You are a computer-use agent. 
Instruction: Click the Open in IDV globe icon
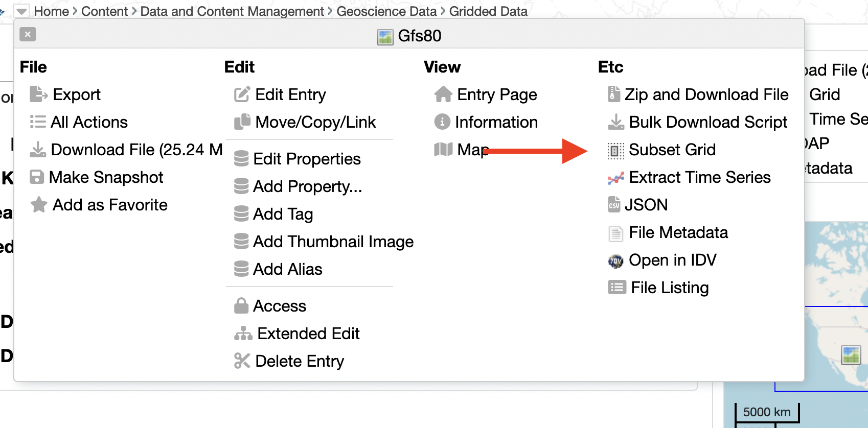point(615,261)
